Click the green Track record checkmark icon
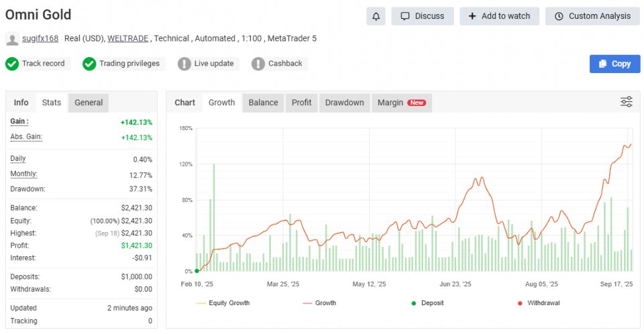The height and width of the screenshot is (334, 644). click(12, 64)
